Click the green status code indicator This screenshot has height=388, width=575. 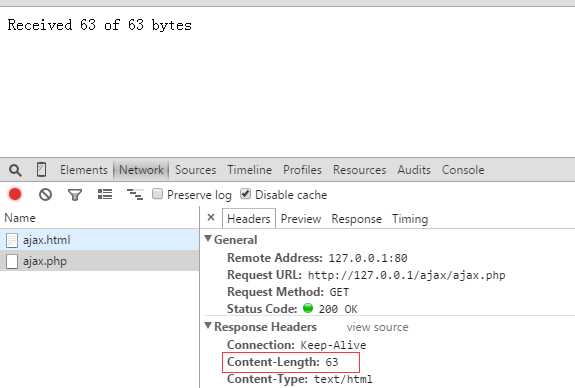pyautogui.click(x=308, y=308)
